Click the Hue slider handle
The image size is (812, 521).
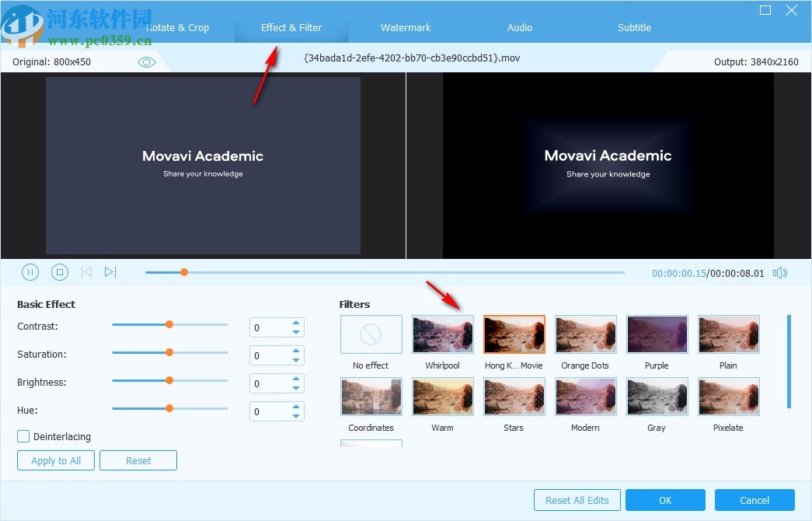pos(169,408)
